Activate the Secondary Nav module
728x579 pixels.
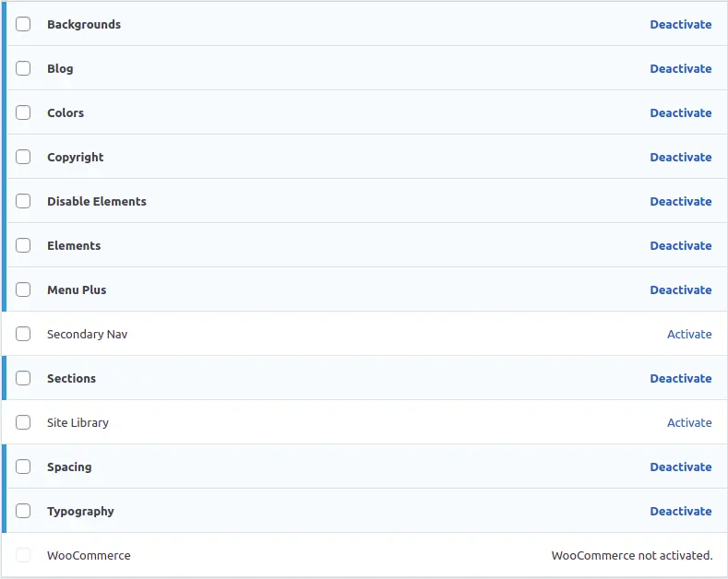(x=689, y=334)
